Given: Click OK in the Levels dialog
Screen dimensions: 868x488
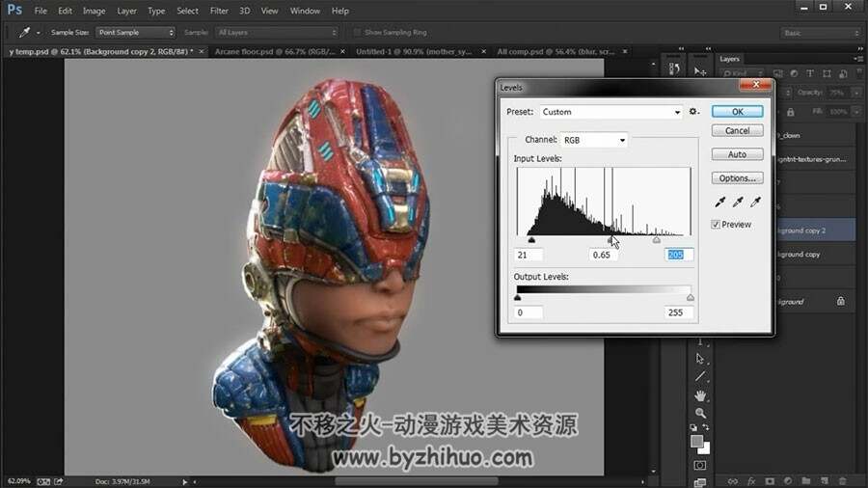Looking at the screenshot, I should click(x=738, y=111).
